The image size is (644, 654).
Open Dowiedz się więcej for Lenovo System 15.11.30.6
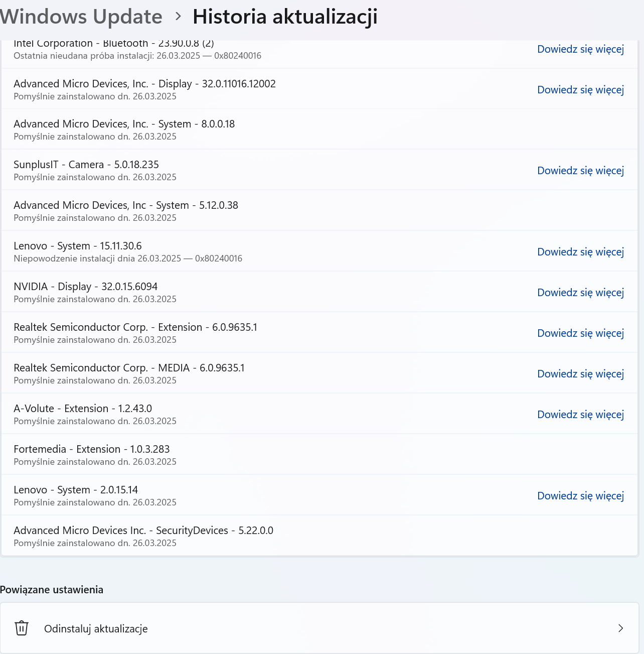[580, 252]
